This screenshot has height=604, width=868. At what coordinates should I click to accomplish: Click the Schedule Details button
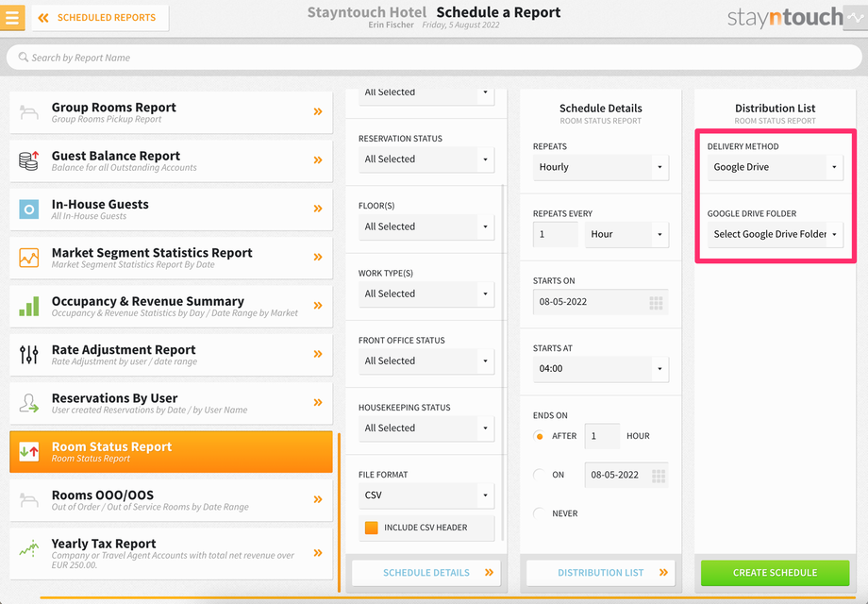(426, 573)
